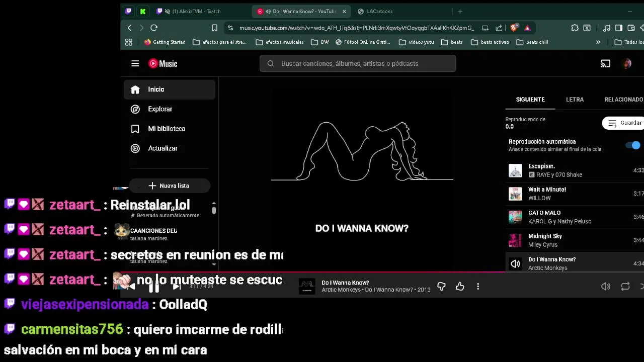Open the Fútbol OnLine Grati bookmark
This screenshot has width=644, height=362.
[x=363, y=42]
